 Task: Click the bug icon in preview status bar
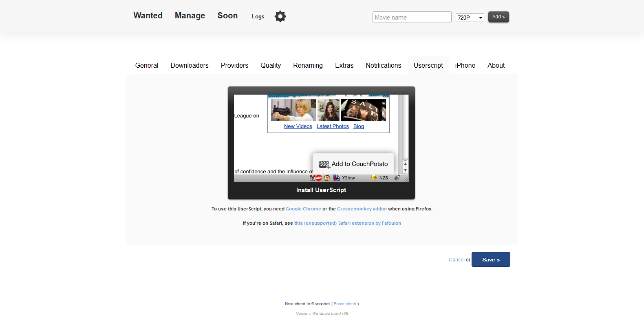point(397,178)
